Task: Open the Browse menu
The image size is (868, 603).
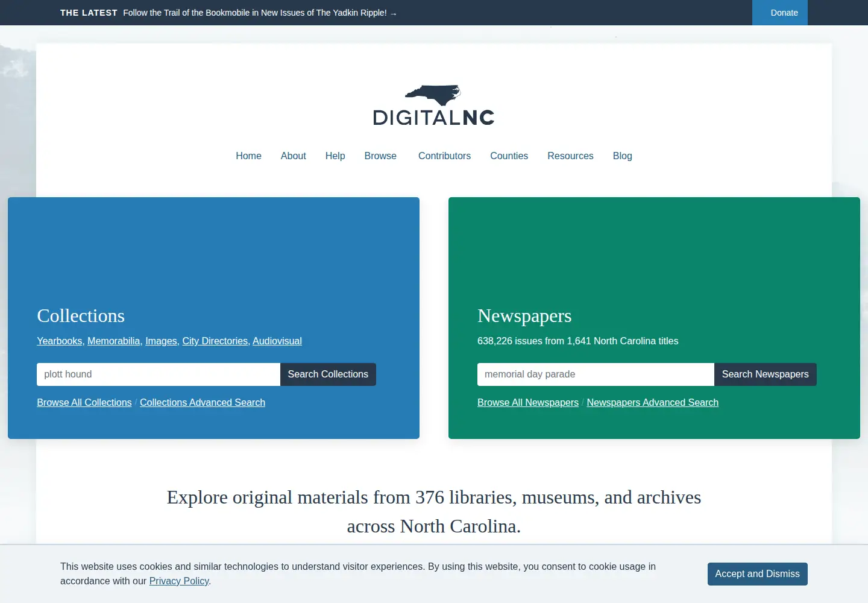Action: click(380, 156)
